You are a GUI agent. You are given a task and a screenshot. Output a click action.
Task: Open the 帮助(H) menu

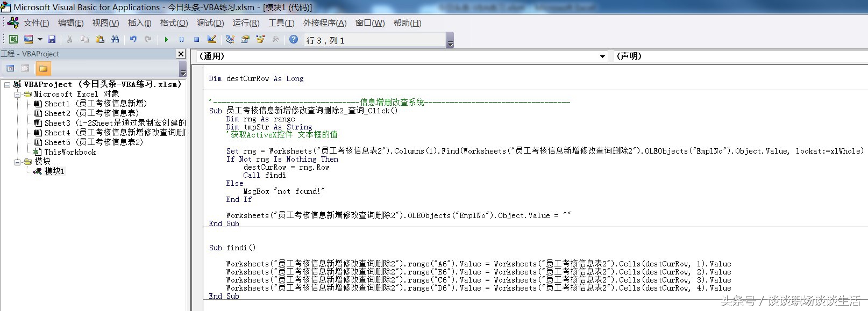[x=407, y=23]
